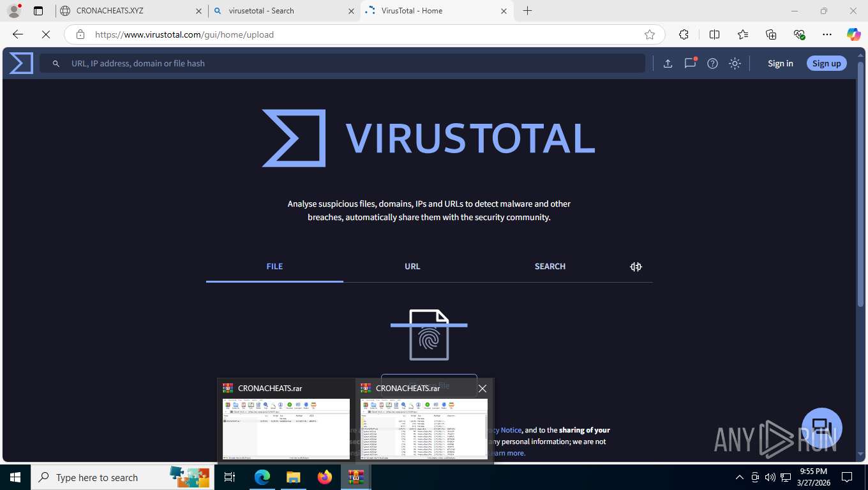Image resolution: width=868 pixels, height=490 pixels.
Task: Click the browser profile avatar icon
Action: (x=14, y=11)
